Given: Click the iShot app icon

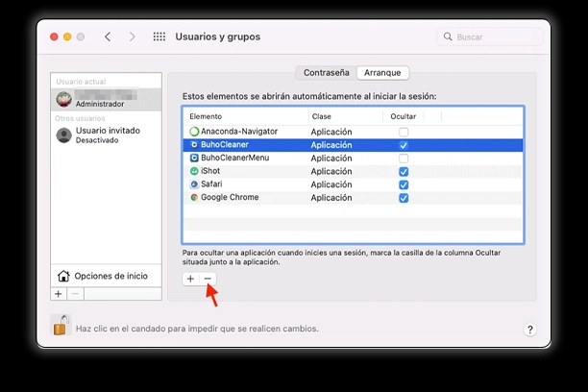Looking at the screenshot, I should coord(194,171).
